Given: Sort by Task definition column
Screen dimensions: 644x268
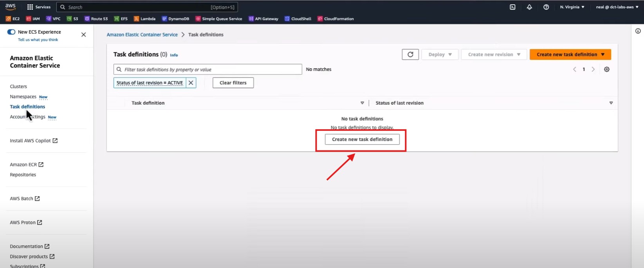Looking at the screenshot, I should pyautogui.click(x=362, y=103).
